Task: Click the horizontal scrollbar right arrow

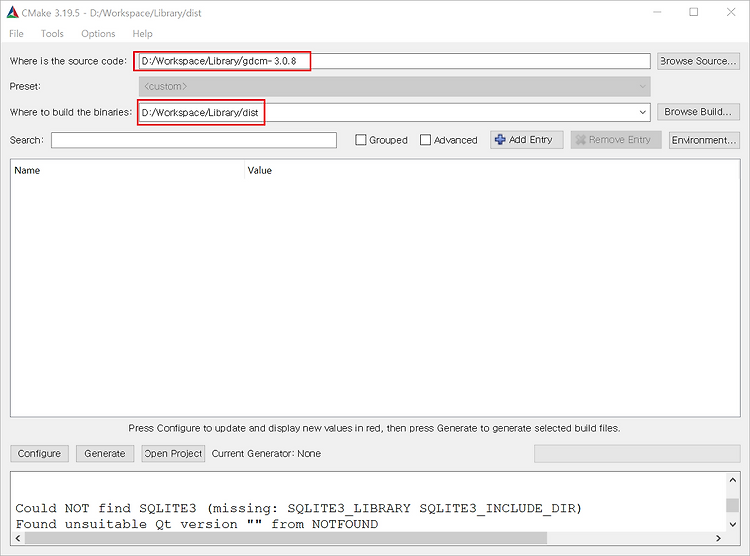Action: [718, 538]
